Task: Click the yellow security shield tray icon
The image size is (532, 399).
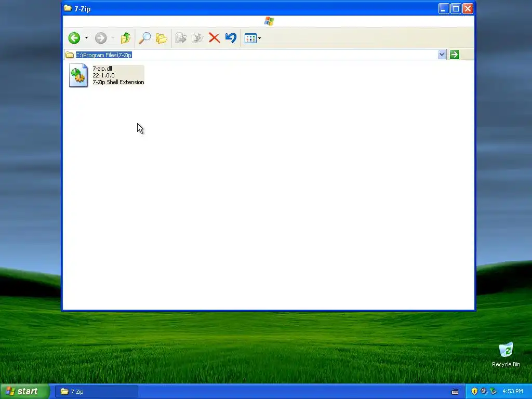Action: pyautogui.click(x=474, y=391)
